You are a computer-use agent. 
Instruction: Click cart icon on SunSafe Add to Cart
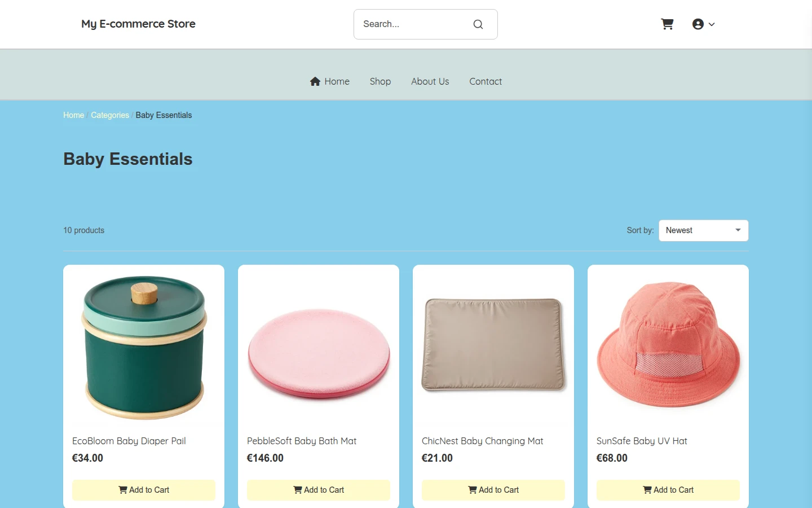(647, 490)
